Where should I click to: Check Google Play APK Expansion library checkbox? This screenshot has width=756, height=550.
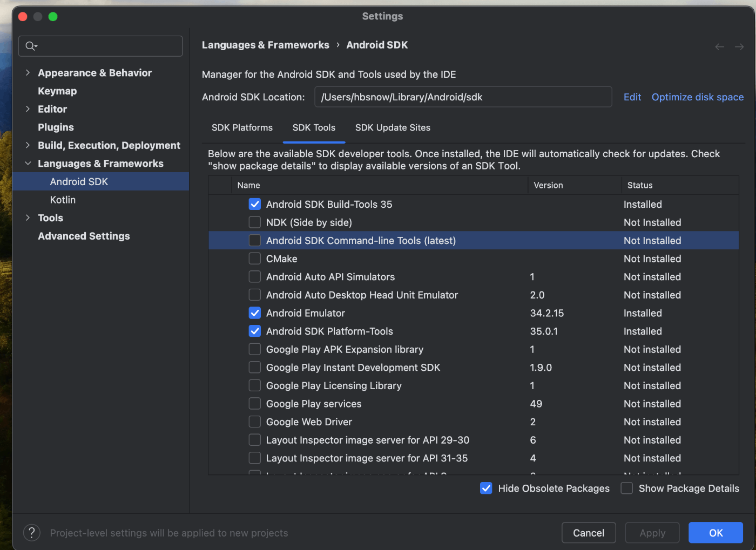click(x=255, y=349)
